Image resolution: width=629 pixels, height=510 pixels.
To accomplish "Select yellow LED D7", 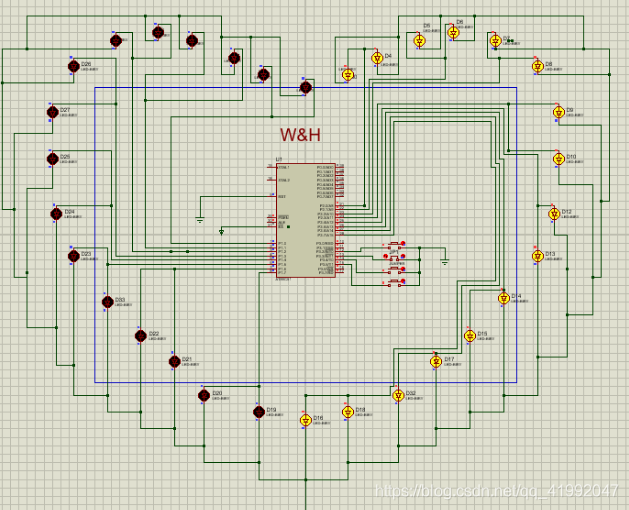I will [x=495, y=41].
